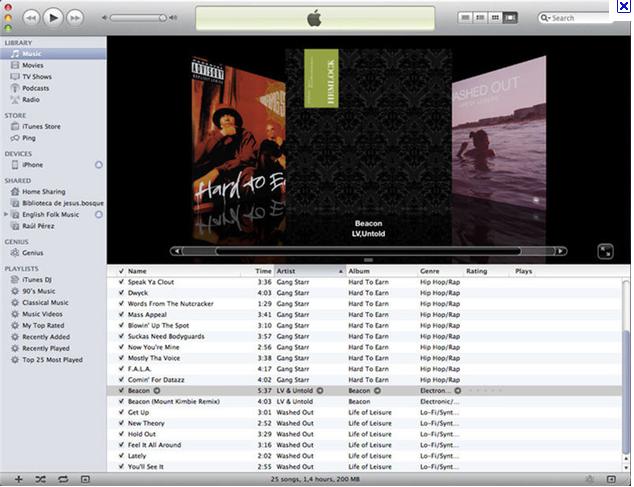Screen dimensions: 634x487
Task: Sort by the Rating column header
Action: [x=486, y=271]
